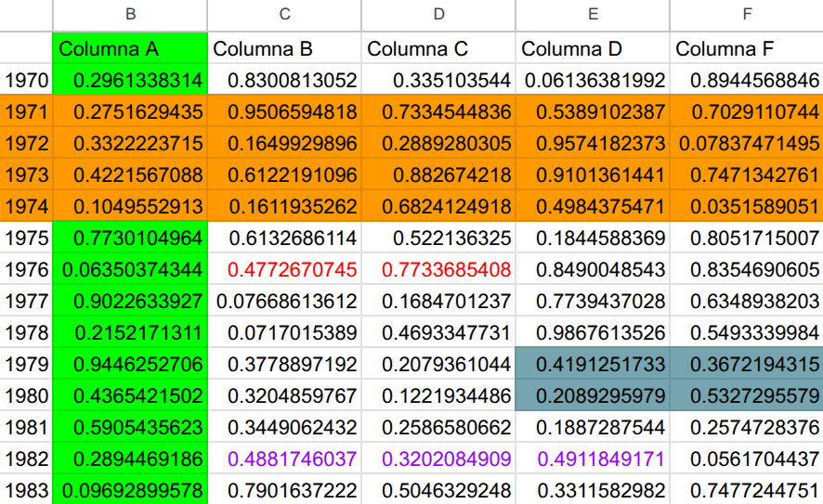Select the column B header
The image size is (823, 504).
click(130, 14)
